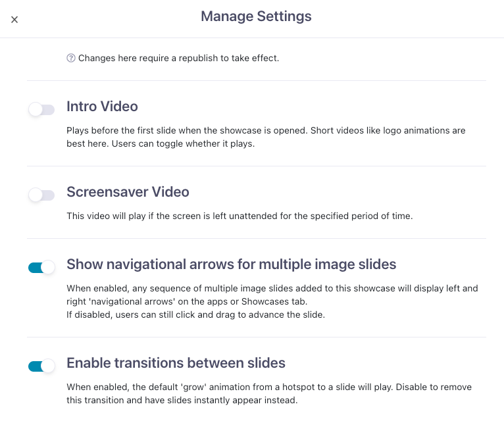
Task: Turn on the Screensaver Video switch
Action: coord(41,195)
